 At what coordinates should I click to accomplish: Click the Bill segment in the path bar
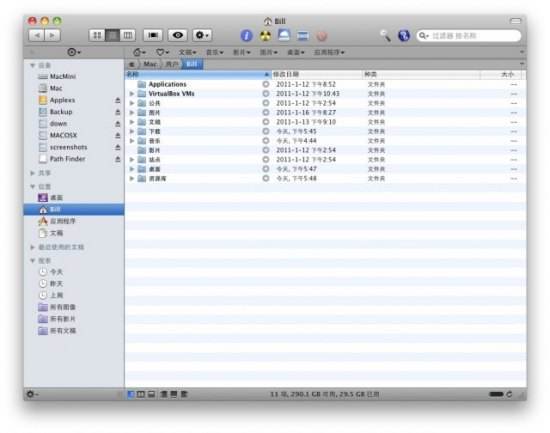(192, 64)
